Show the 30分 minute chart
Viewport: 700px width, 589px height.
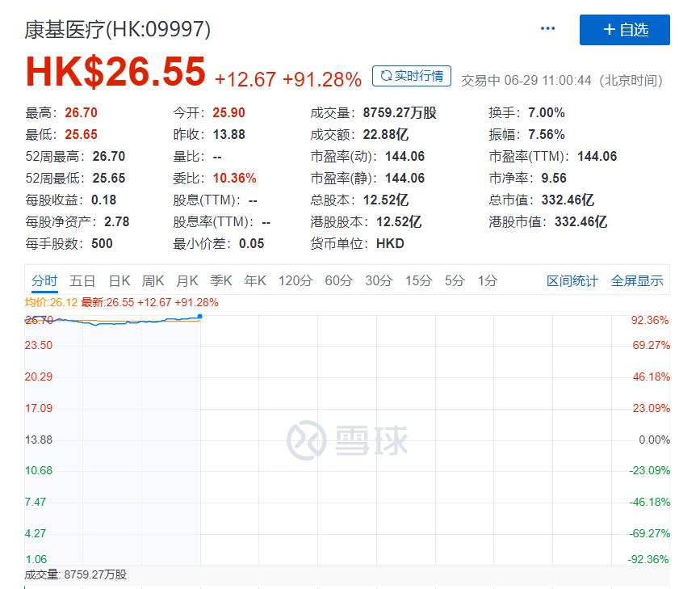coord(379,281)
